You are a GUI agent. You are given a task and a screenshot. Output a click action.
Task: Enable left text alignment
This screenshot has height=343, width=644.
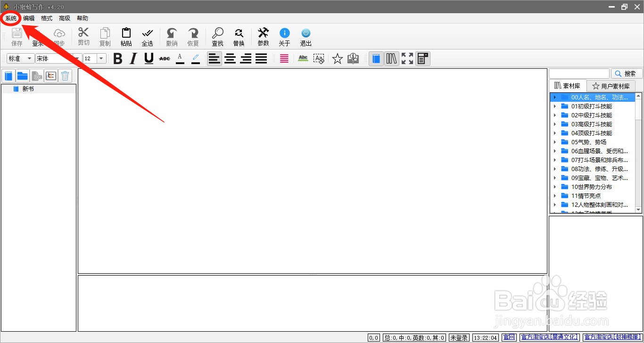(215, 58)
